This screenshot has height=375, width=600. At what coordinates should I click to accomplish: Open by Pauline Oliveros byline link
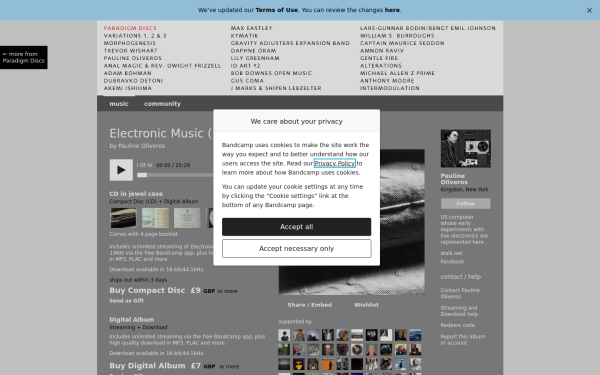[141, 146]
